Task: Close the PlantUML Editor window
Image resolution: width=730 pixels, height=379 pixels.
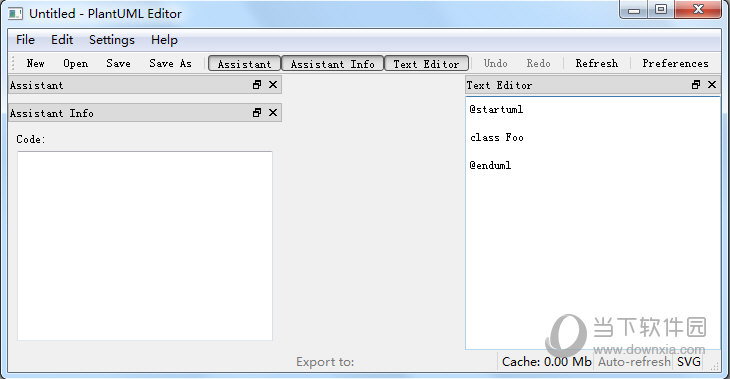Action: pyautogui.click(x=698, y=10)
